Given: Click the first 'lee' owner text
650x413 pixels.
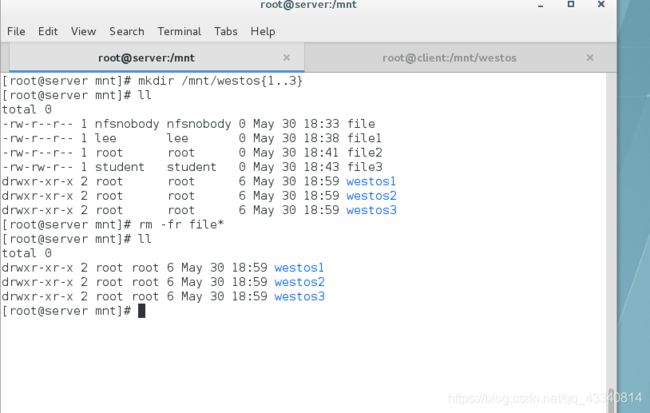Looking at the screenshot, I should (106, 138).
